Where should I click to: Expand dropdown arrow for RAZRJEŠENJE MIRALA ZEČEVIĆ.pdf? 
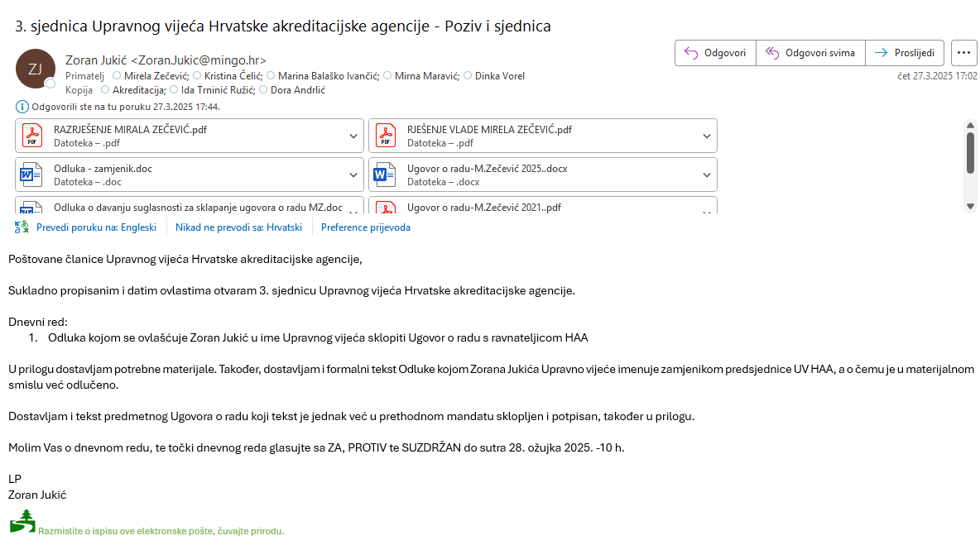coord(353,136)
